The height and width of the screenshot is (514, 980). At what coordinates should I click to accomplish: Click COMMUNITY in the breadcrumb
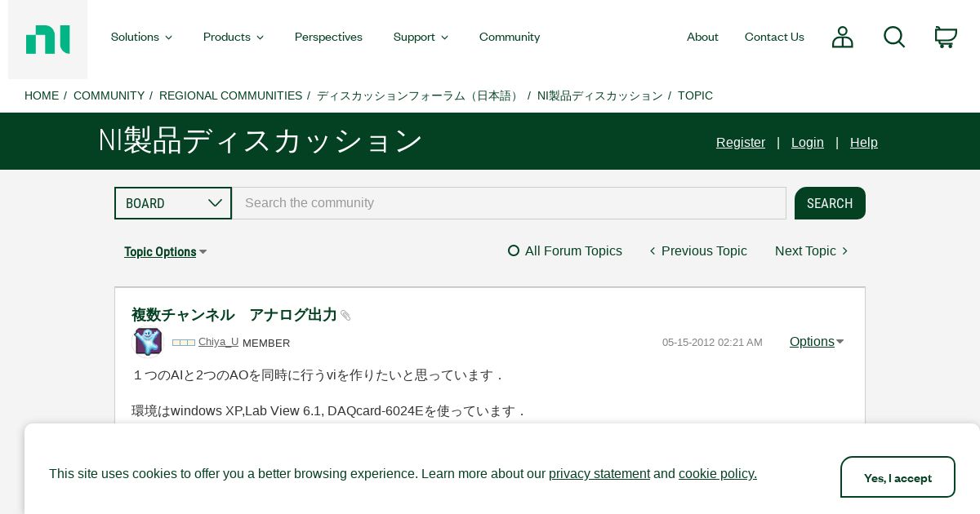pos(109,95)
